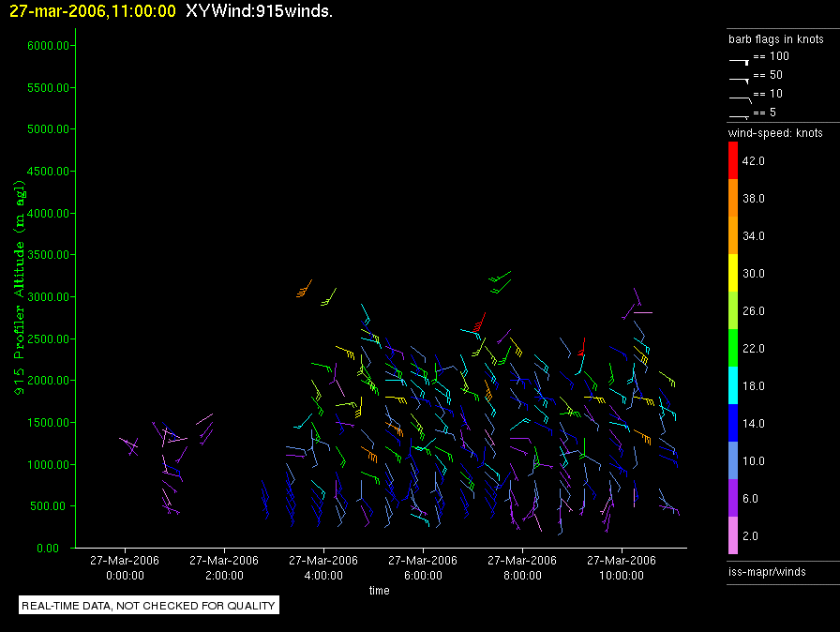Click the 42.0 color scale label
Image resolution: width=840 pixels, height=632 pixels.
pyautogui.click(x=754, y=161)
